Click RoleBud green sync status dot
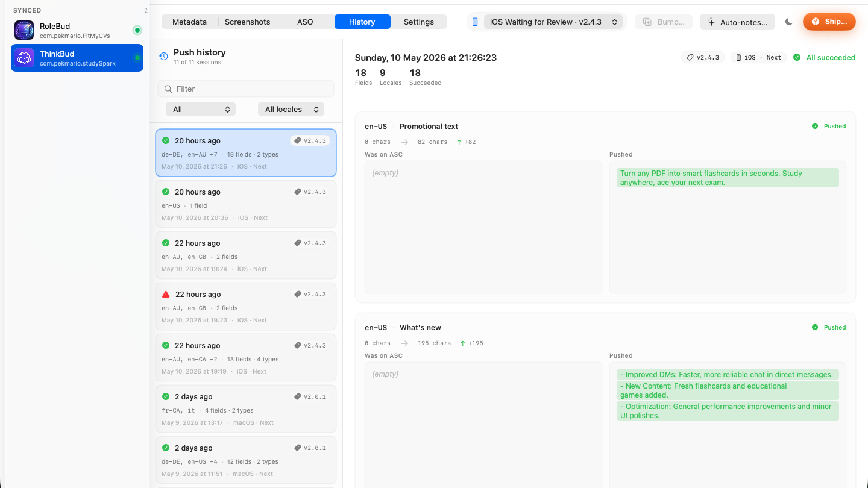868x488 pixels. [137, 30]
